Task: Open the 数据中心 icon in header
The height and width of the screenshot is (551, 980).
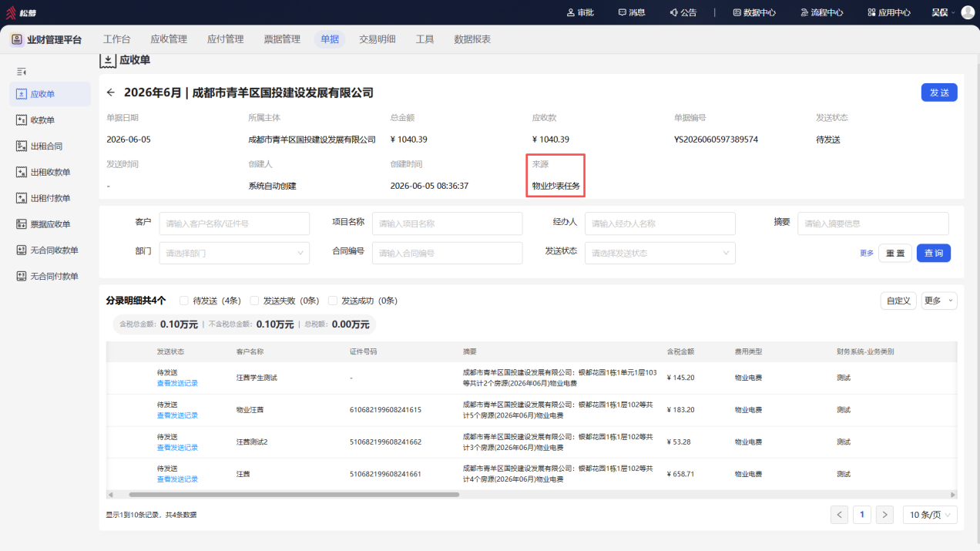Action: pos(737,12)
